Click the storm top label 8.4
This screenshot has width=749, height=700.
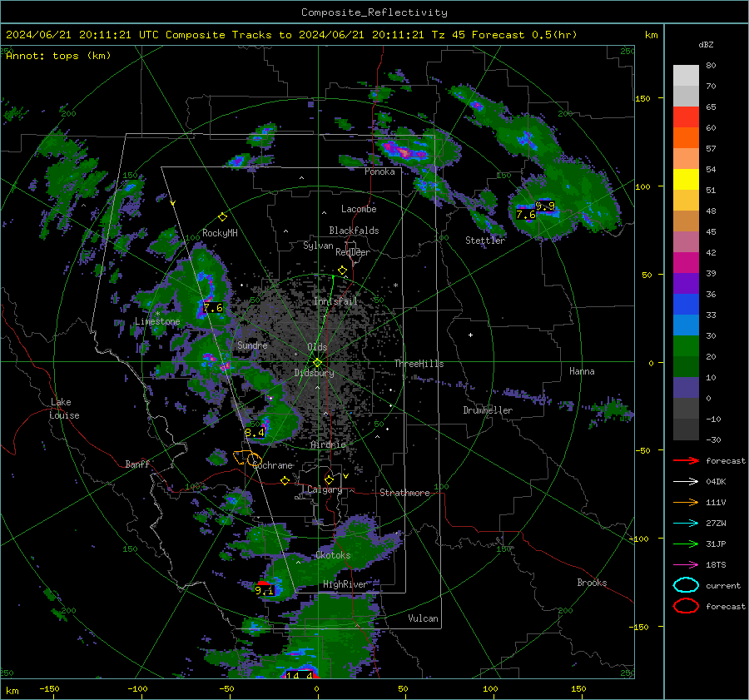point(254,433)
